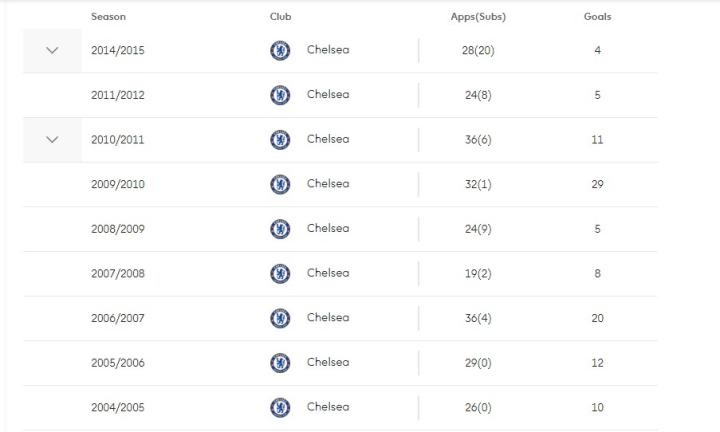Click Chelsea crest for 2006/2007 season
This screenshot has width=720, height=432.
click(280, 318)
